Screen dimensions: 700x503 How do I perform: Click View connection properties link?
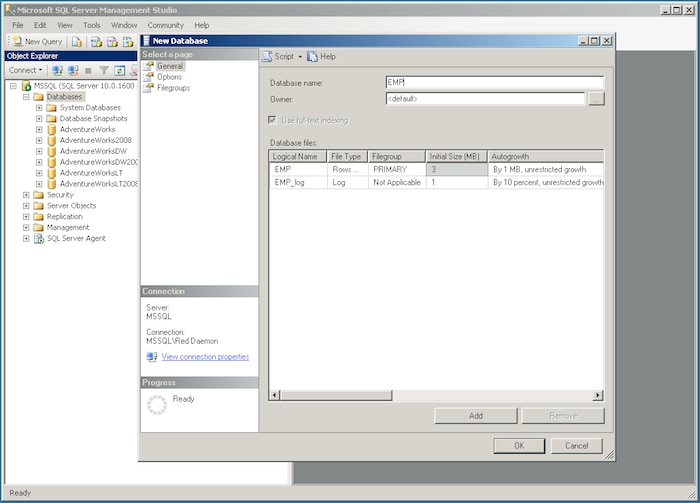pos(205,357)
